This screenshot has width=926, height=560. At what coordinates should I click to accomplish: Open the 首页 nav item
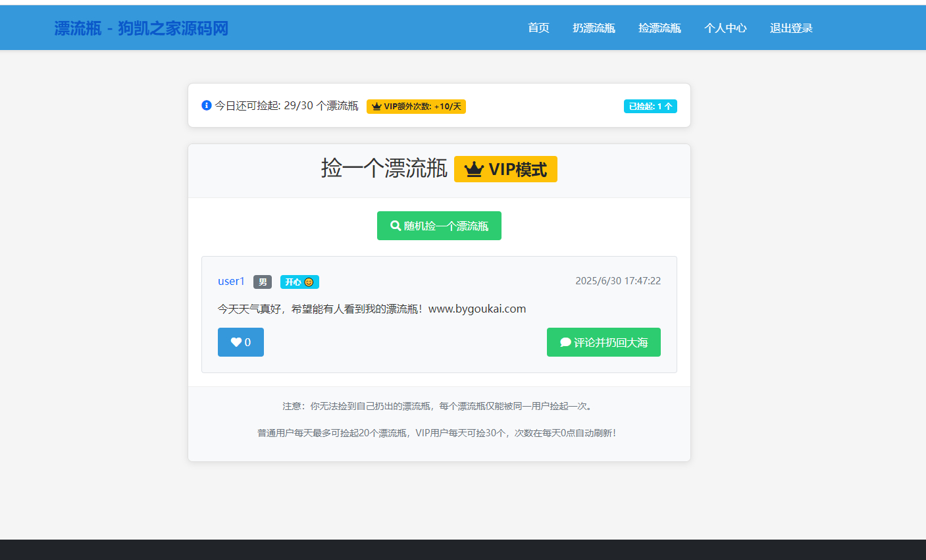click(x=538, y=28)
